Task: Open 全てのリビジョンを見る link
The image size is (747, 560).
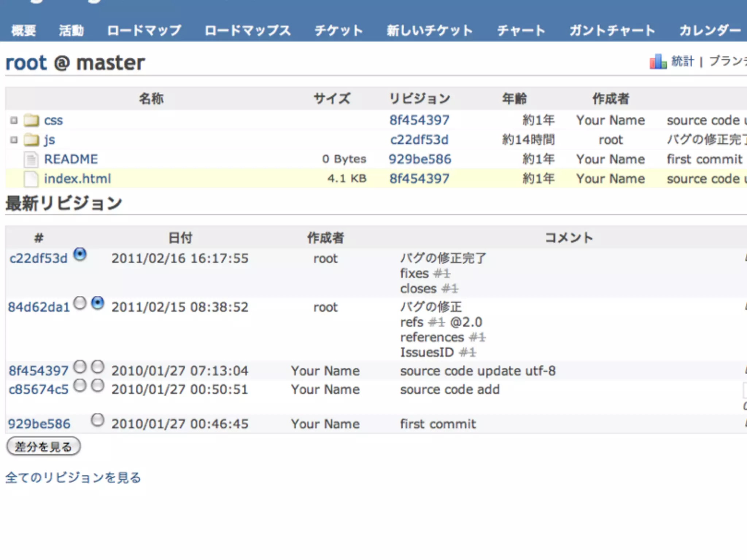Action: [x=73, y=478]
